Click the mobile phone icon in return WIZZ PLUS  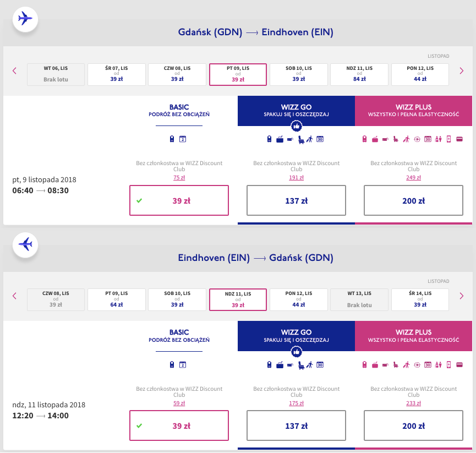coord(448,364)
